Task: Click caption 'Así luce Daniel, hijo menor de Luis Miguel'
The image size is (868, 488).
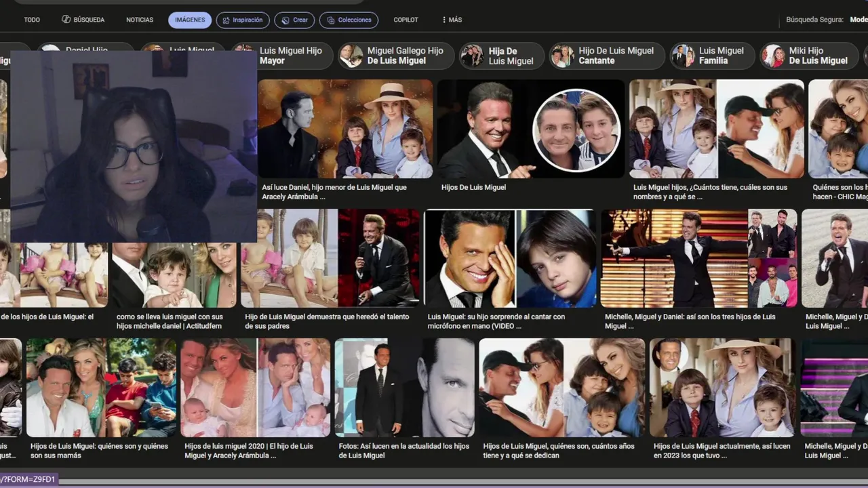Action: click(x=334, y=192)
